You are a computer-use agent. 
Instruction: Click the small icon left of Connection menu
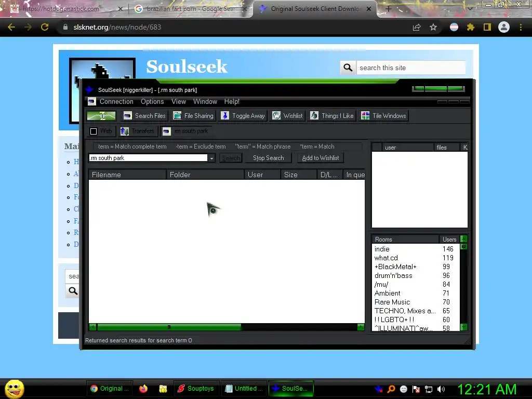(91, 101)
